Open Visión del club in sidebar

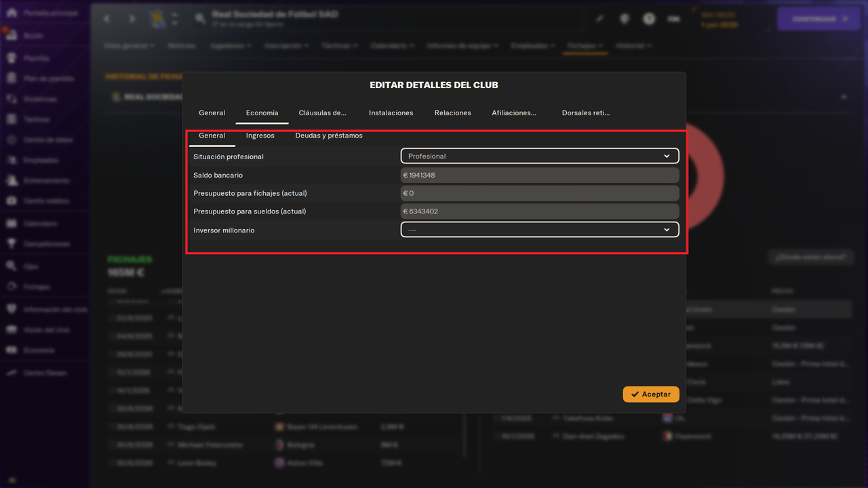tap(12, 329)
